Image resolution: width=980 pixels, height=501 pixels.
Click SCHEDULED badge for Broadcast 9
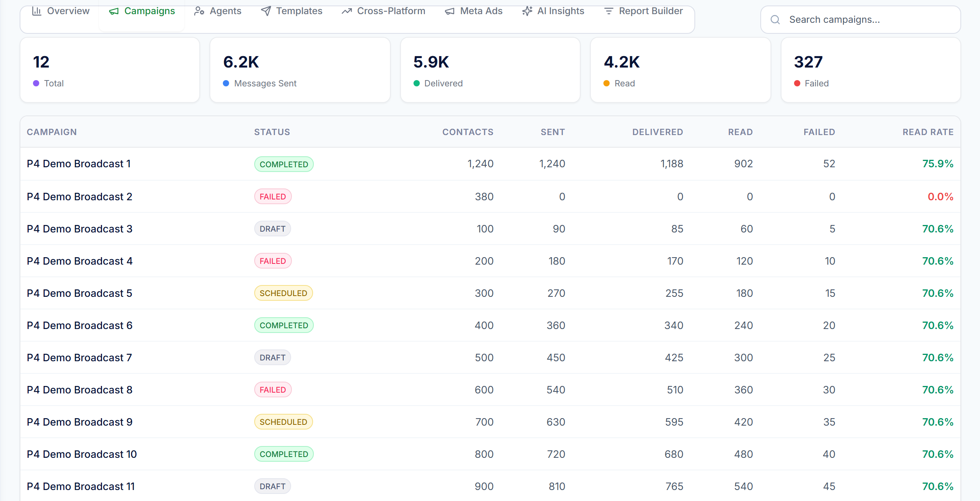point(283,422)
